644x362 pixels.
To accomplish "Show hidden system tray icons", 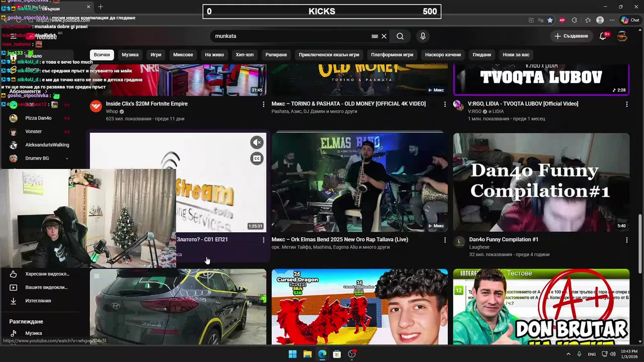I will point(569,354).
